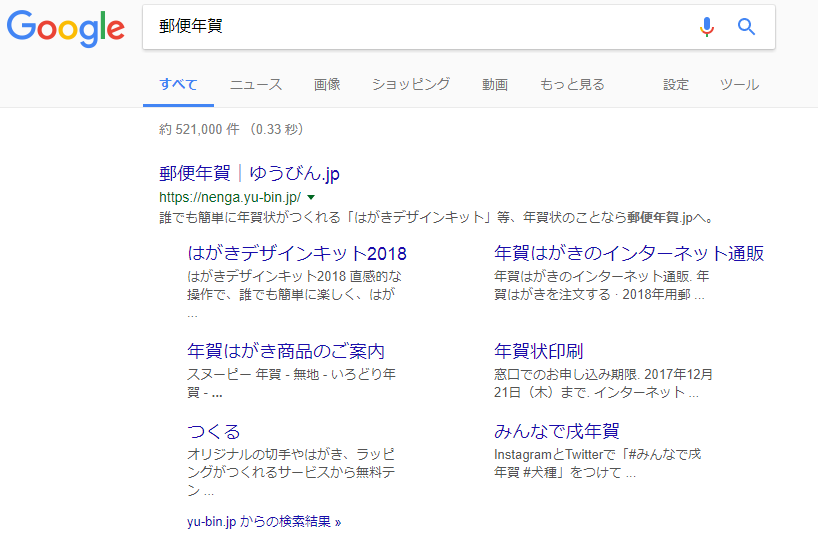Open the 画像 tab

[x=327, y=84]
